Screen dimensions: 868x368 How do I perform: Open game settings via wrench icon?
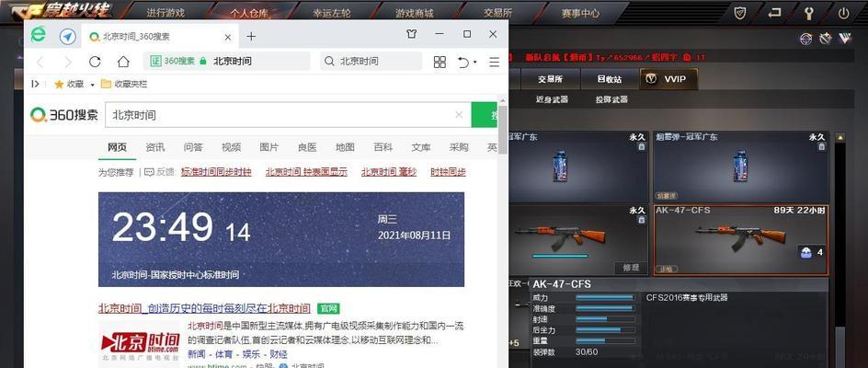[809, 13]
